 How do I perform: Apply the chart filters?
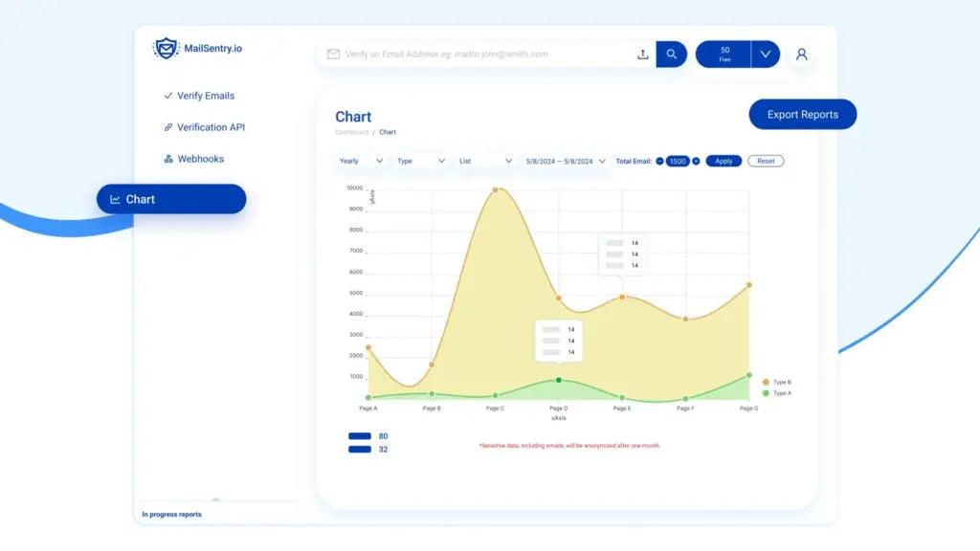(724, 161)
